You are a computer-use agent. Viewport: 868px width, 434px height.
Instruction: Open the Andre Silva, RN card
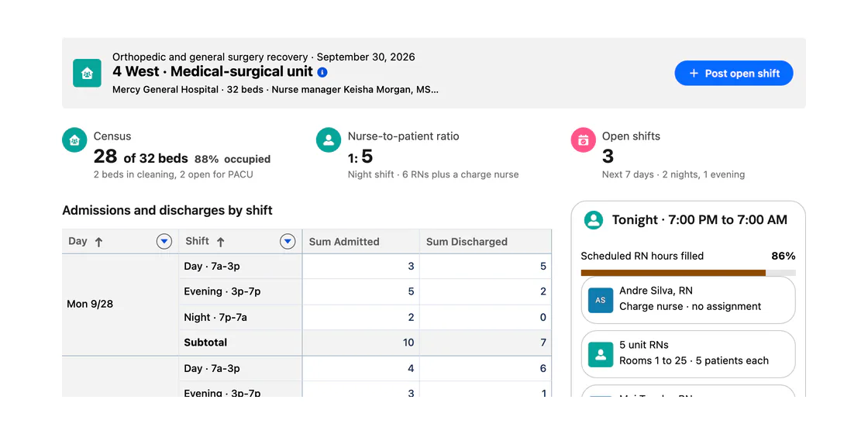688,299
